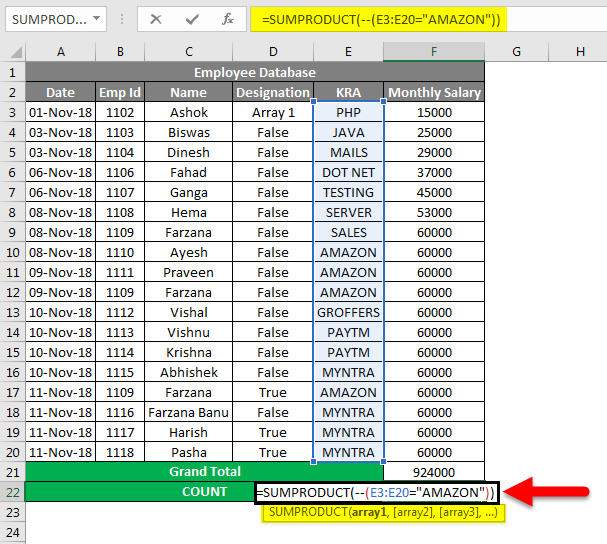Select Emp Id cell 1118
This screenshot has height=544, width=607.
click(x=120, y=453)
